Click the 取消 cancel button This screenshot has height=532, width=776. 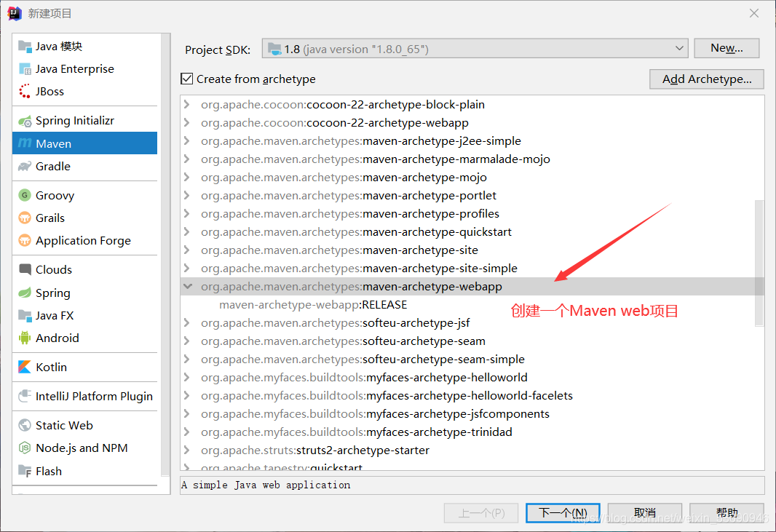click(645, 512)
